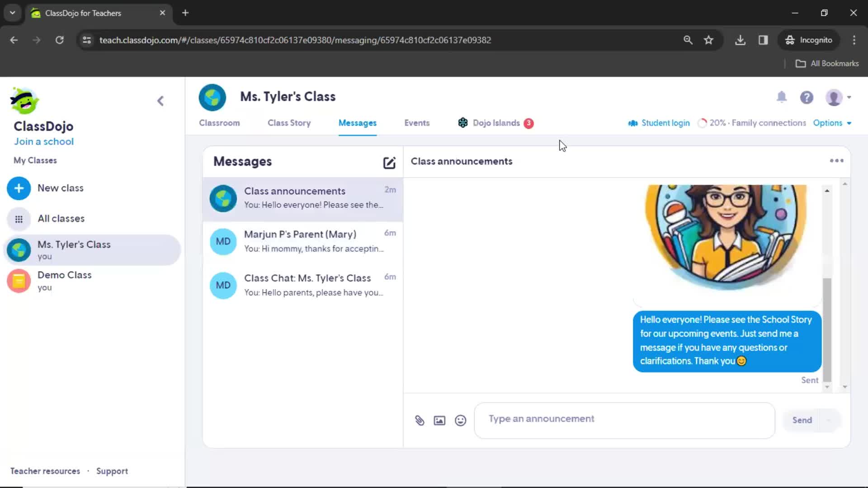868x488 pixels.
Task: Open Demo Class in sidebar
Action: (x=92, y=281)
